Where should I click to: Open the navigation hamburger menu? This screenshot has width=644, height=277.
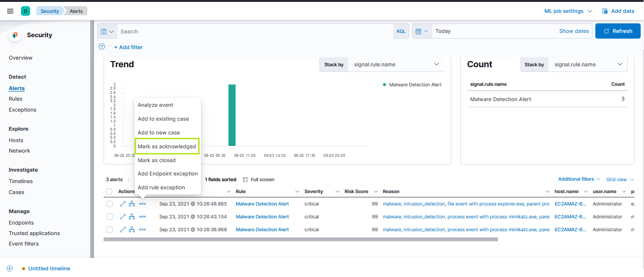[x=10, y=11]
